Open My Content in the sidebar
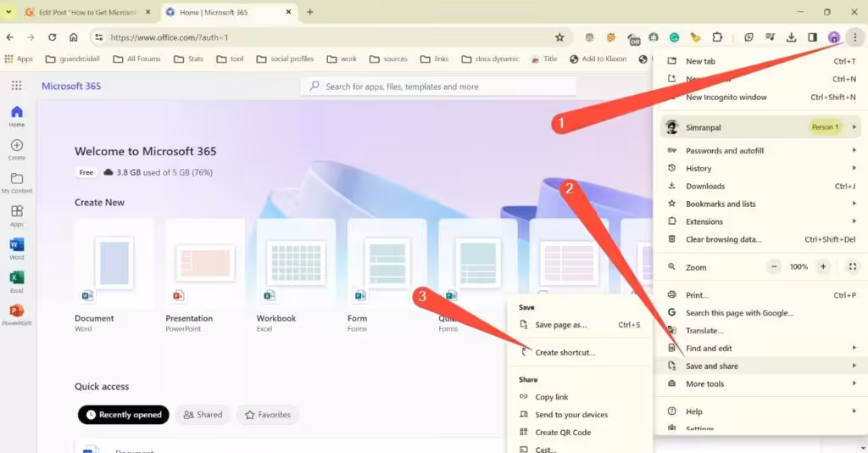Screen dimensions: 868x453 [17, 182]
